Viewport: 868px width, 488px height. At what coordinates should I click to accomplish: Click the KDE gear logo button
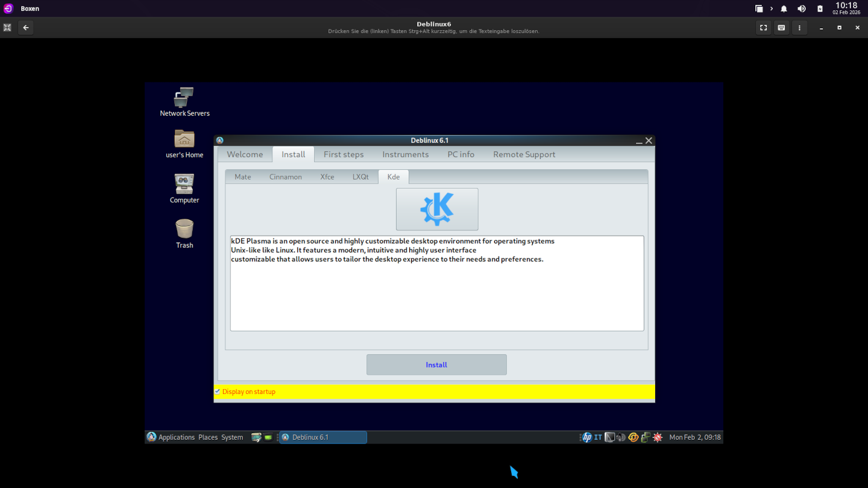coord(437,209)
